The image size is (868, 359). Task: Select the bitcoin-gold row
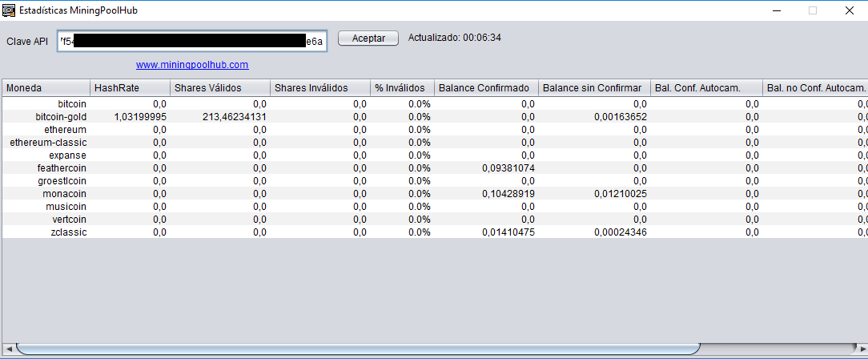click(435, 116)
